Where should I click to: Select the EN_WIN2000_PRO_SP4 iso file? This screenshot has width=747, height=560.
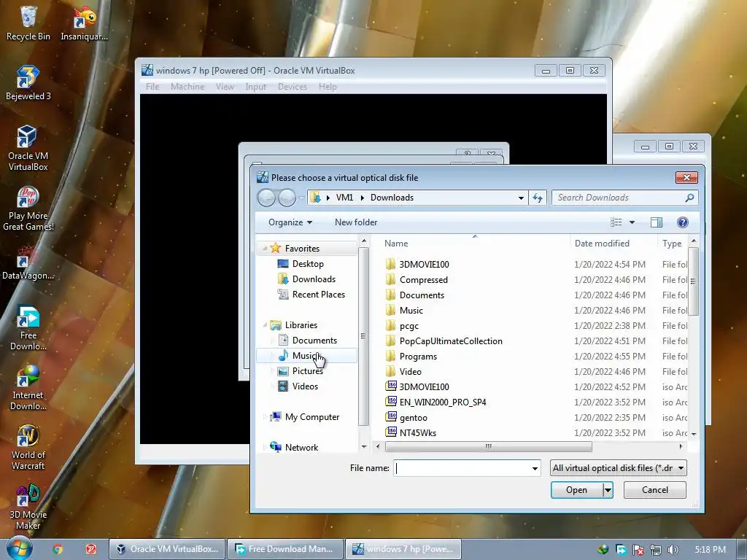(443, 402)
